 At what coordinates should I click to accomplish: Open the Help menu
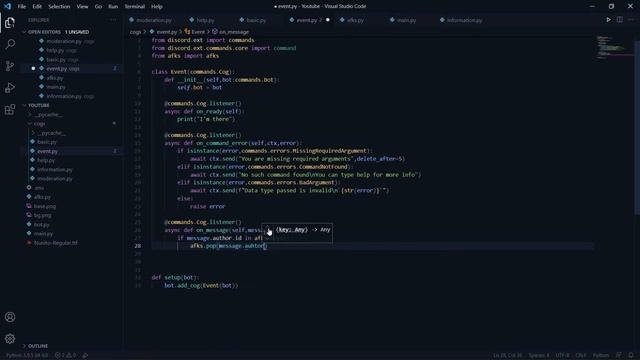coord(157,7)
